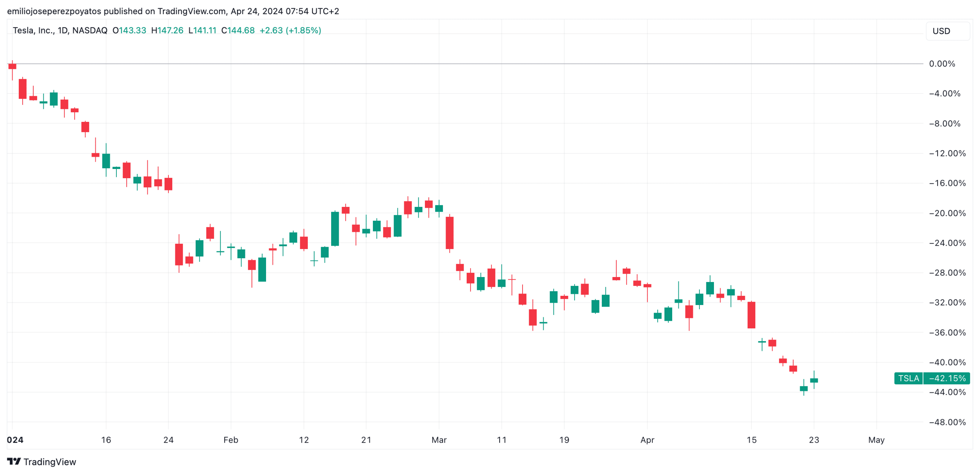
Task: Click the open price value 143.33
Action: pos(132,30)
